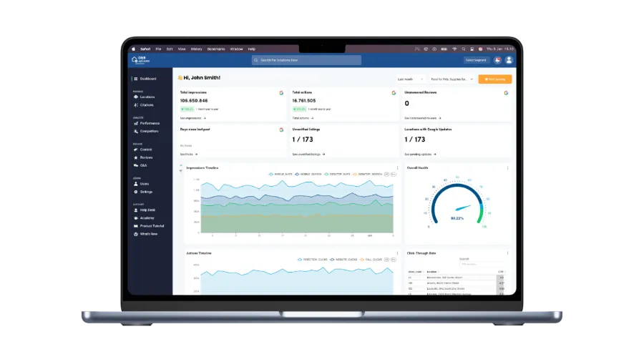Image resolution: width=644 pixels, height=362 pixels.
Task: Open Actions Timeline options menu
Action: point(397,253)
